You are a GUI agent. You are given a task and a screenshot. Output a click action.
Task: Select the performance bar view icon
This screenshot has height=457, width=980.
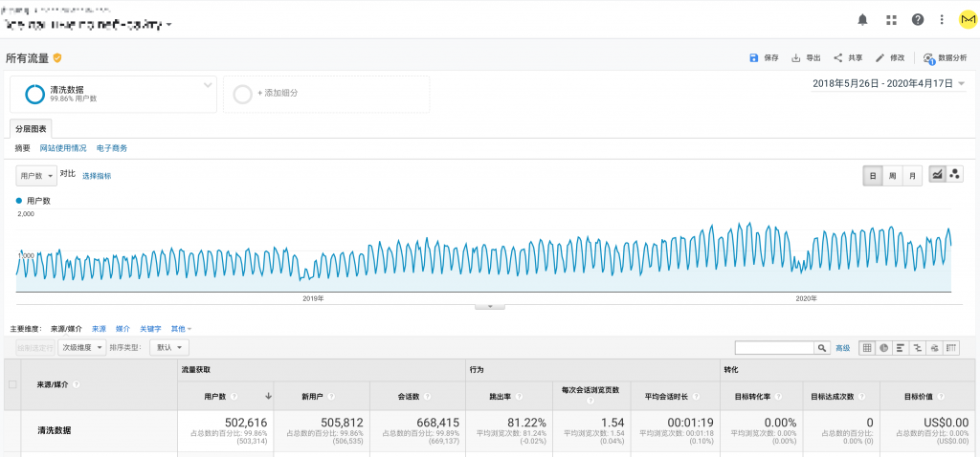[901, 348]
